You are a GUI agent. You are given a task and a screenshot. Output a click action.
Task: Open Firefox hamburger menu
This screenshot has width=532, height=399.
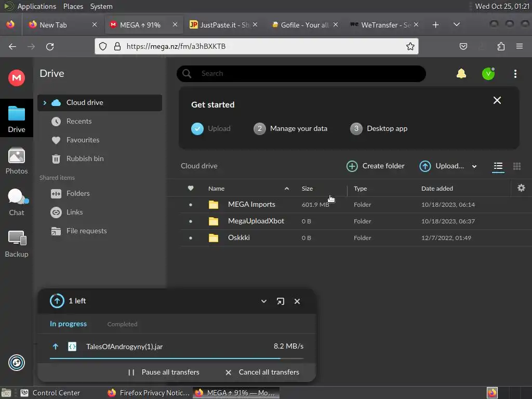click(x=519, y=46)
